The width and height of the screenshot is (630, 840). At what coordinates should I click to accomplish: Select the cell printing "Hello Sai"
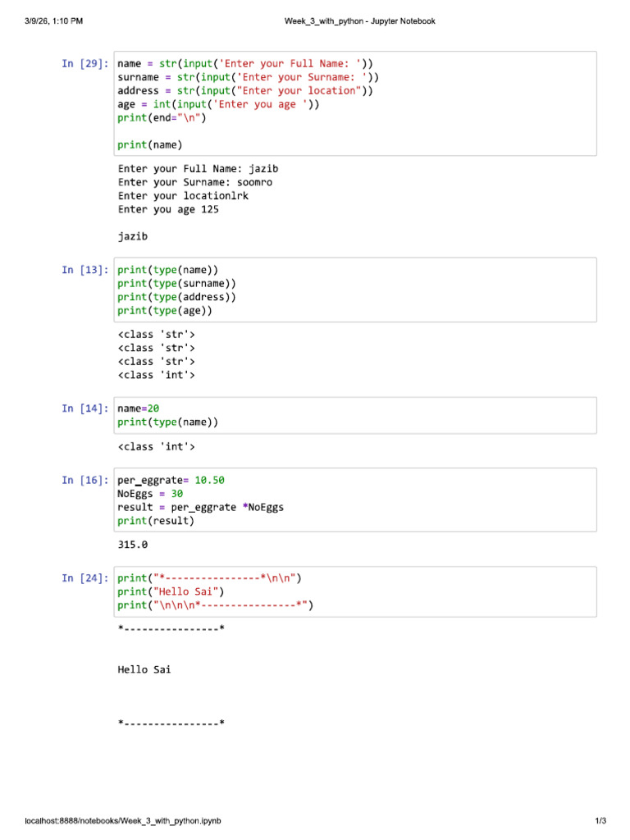(355, 591)
